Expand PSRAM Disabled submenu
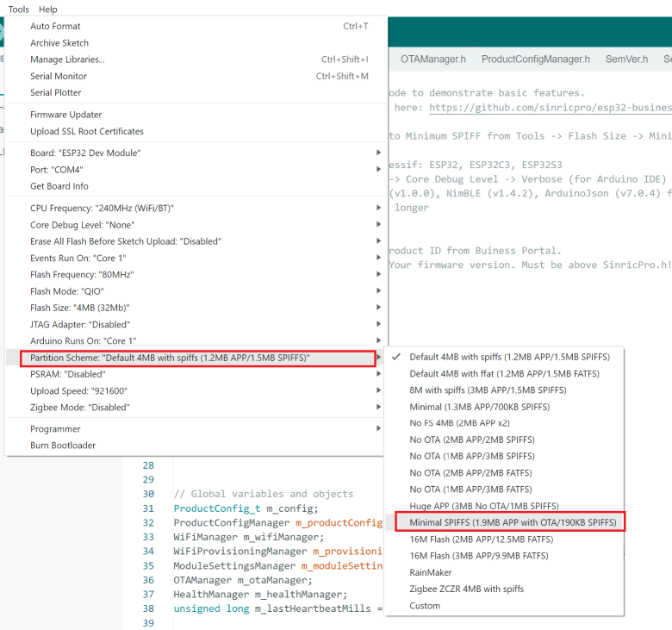Screen dimensions: 672x630 (196, 374)
